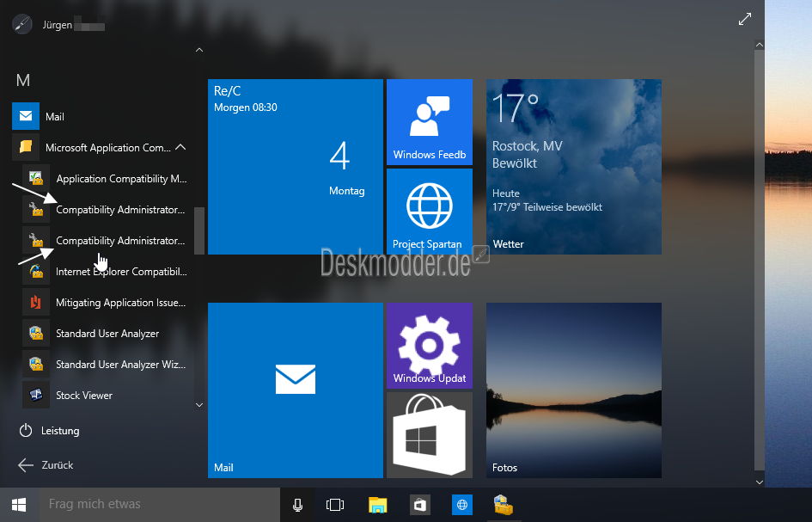Open the Store shopping bag tile

(429, 434)
